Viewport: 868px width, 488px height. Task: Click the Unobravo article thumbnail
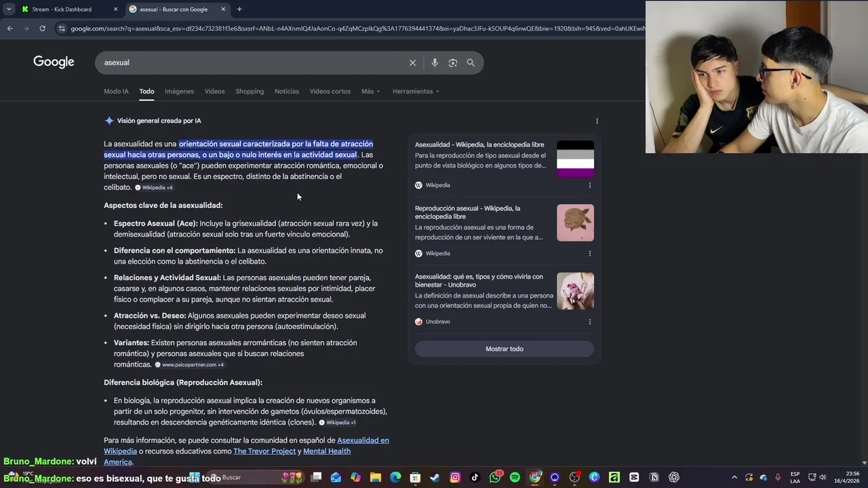pyautogui.click(x=575, y=291)
